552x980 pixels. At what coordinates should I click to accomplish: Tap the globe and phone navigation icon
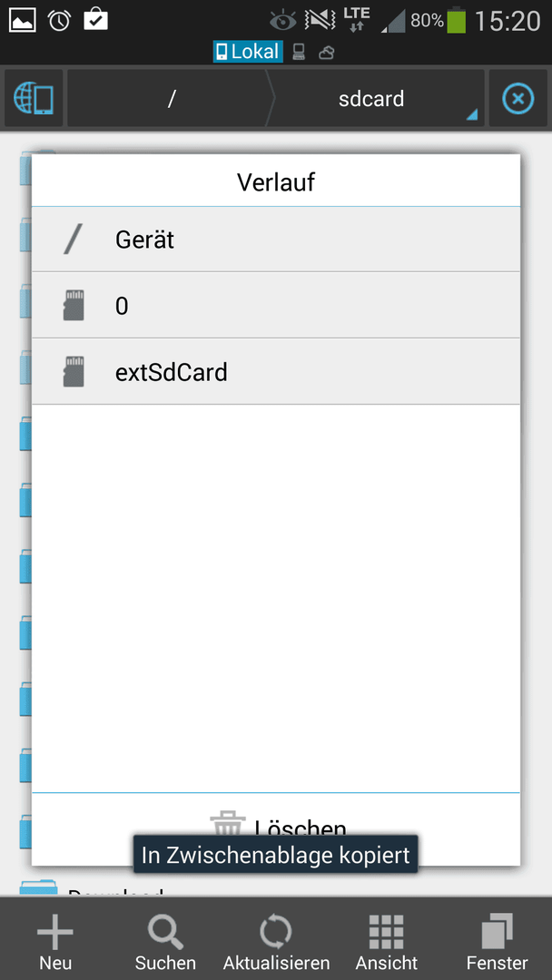pyautogui.click(x=33, y=99)
